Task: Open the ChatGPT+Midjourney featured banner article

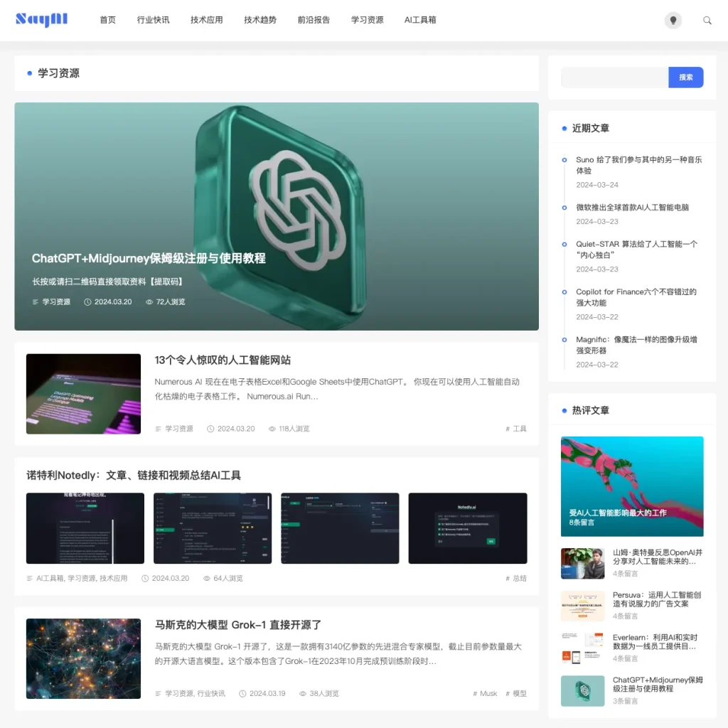Action: pyautogui.click(x=276, y=216)
